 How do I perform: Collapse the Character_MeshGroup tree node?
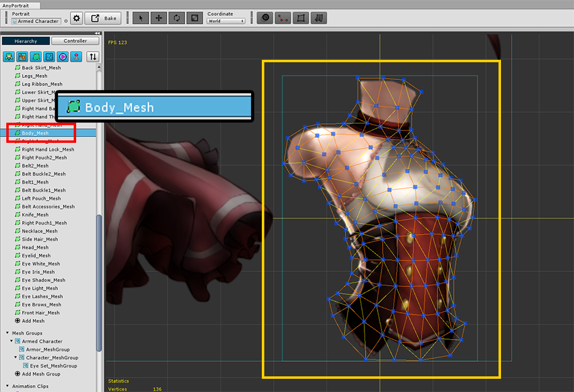[15, 357]
